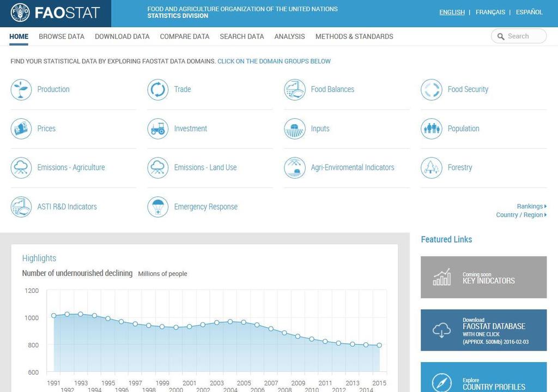The width and height of the screenshot is (558, 392).
Task: Select the HOME navigation tab
Action: click(19, 36)
